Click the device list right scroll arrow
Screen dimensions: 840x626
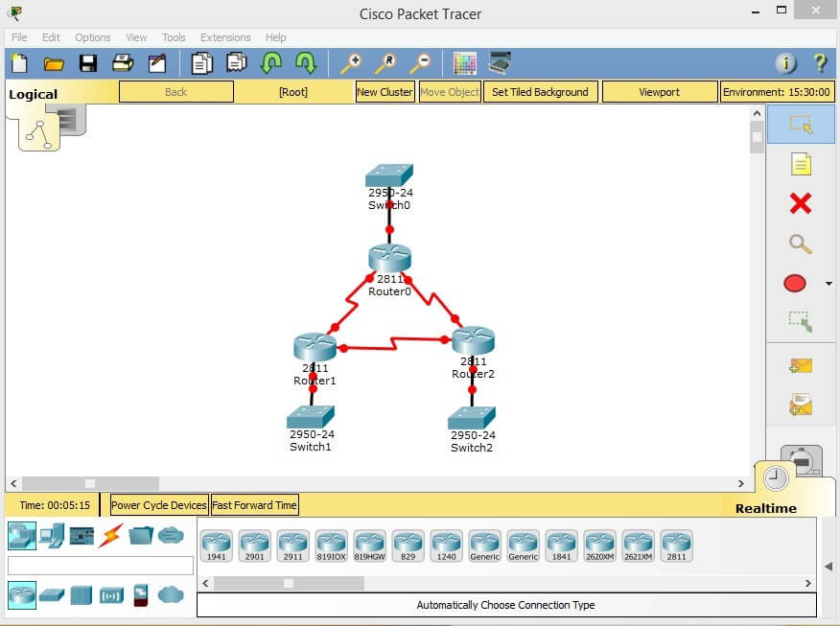[807, 583]
